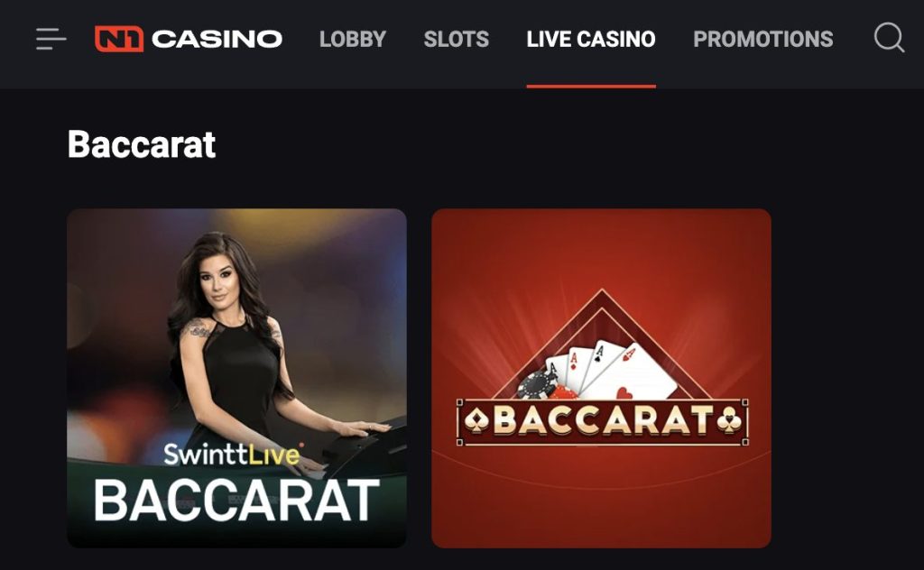Click the SwinttLive logo on the tile
The image size is (924, 570).
pos(232,454)
